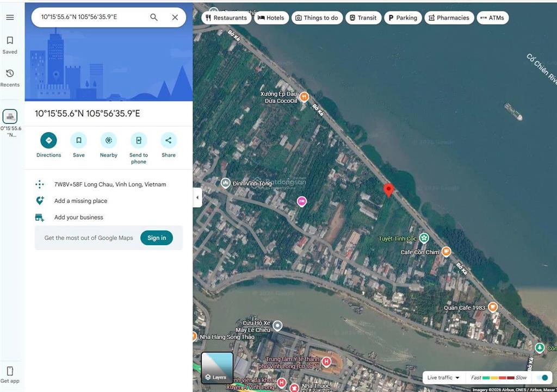Open Quán Cafe 1983 marker
The image size is (557, 392).
493,307
